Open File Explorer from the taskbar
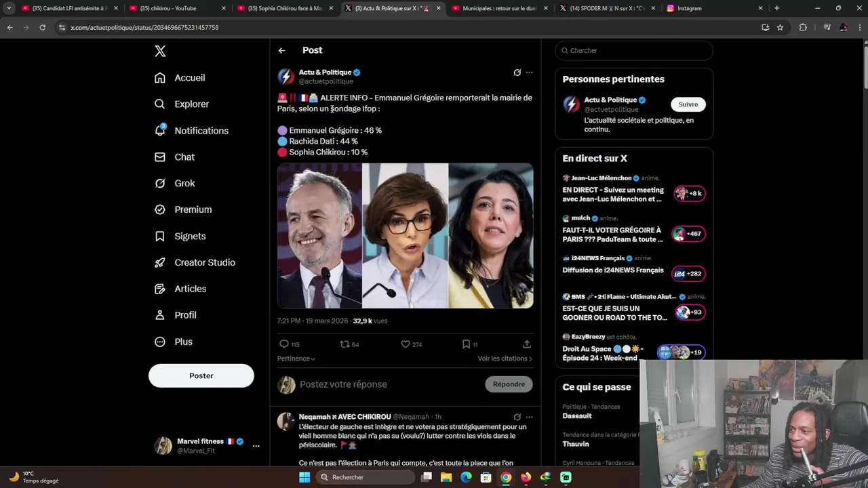 click(x=446, y=477)
